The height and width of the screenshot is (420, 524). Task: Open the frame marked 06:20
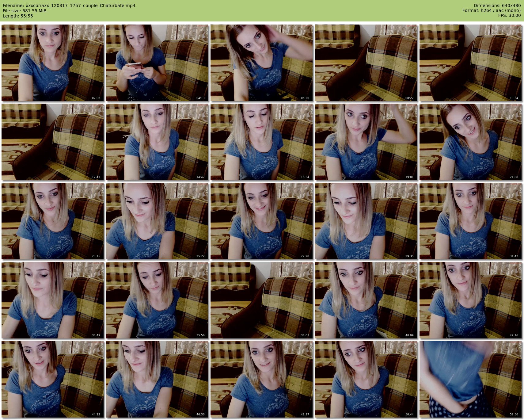click(x=261, y=63)
